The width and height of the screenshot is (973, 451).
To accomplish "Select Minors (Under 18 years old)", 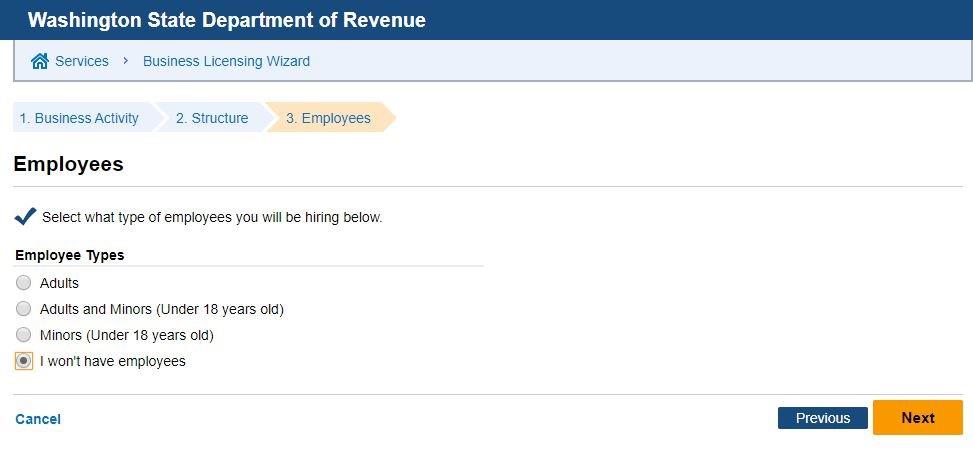I will (24, 335).
